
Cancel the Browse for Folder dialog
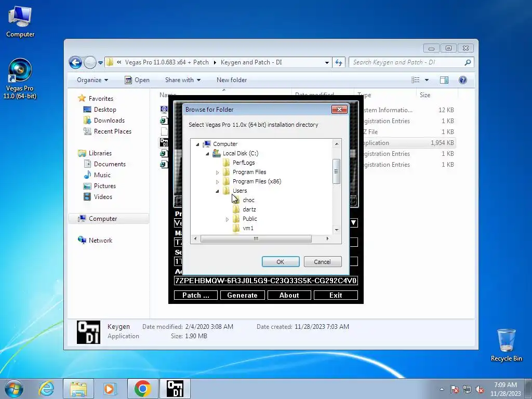point(323,262)
